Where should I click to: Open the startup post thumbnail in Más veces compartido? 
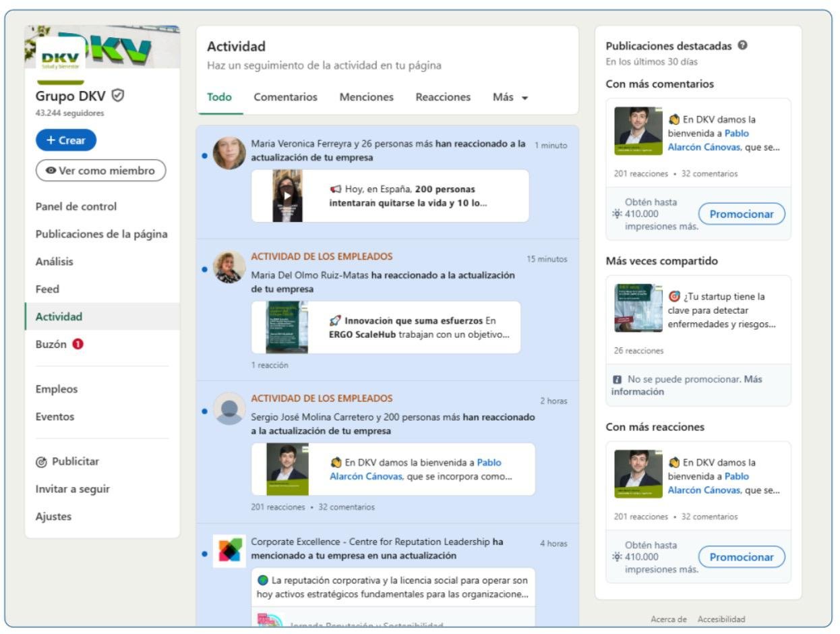pos(638,308)
